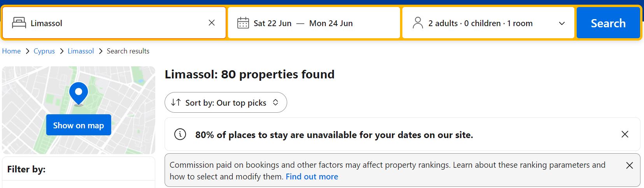Follow the Find out more link
Screen dimensions: 644x188
(x=312, y=177)
